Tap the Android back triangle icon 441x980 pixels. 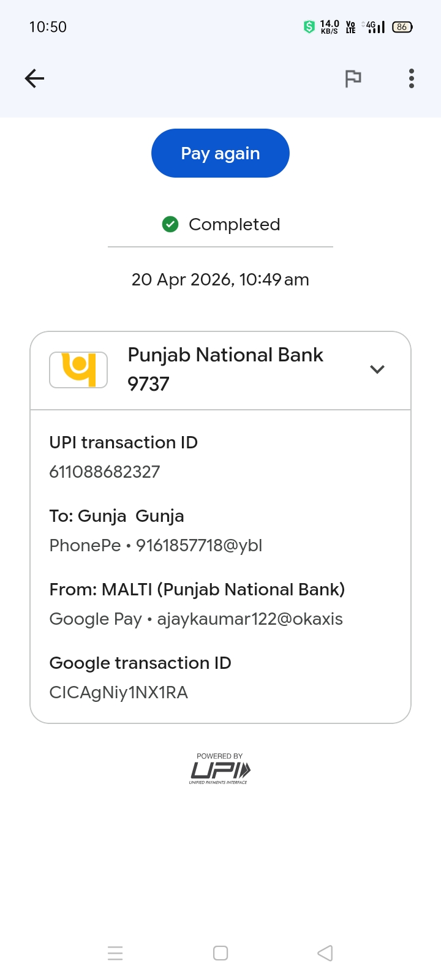pos(325,953)
